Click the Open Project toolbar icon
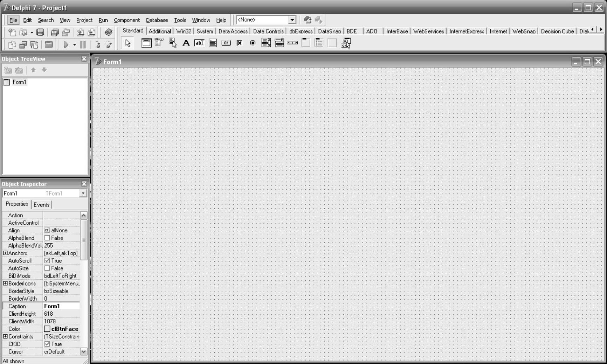The width and height of the screenshot is (607, 364). (x=66, y=33)
